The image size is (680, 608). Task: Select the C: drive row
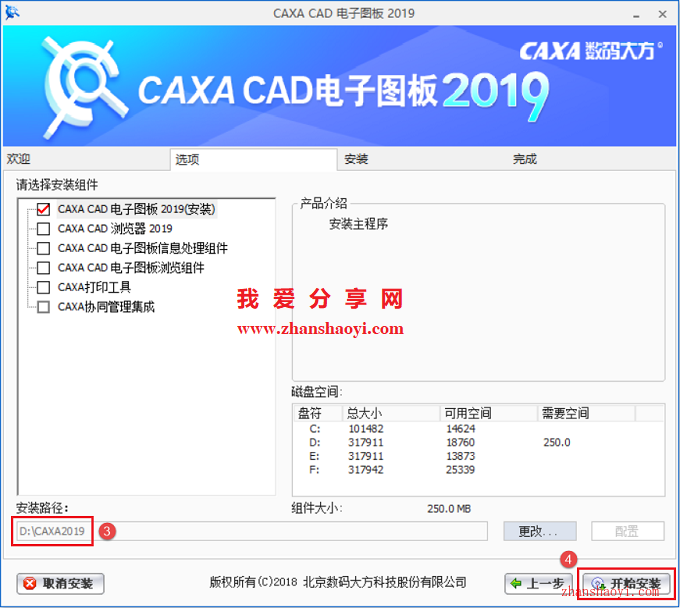point(479,429)
